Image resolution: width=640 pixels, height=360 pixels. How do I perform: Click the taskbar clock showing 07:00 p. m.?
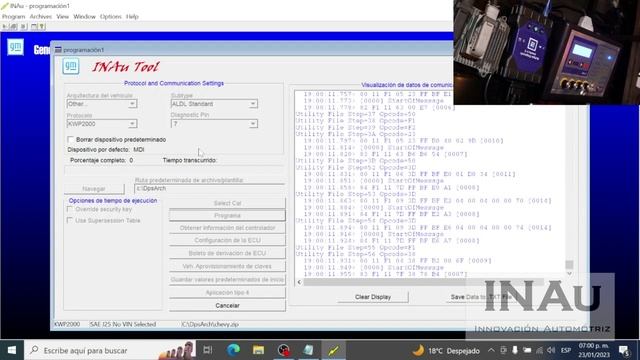pyautogui.click(x=593, y=351)
